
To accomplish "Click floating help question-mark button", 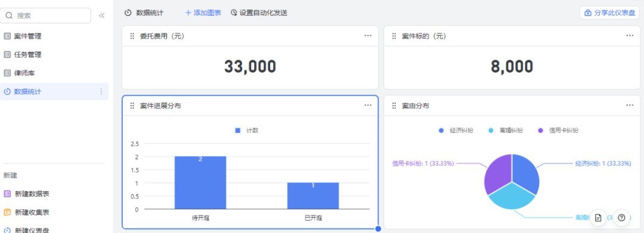I will coord(621,218).
